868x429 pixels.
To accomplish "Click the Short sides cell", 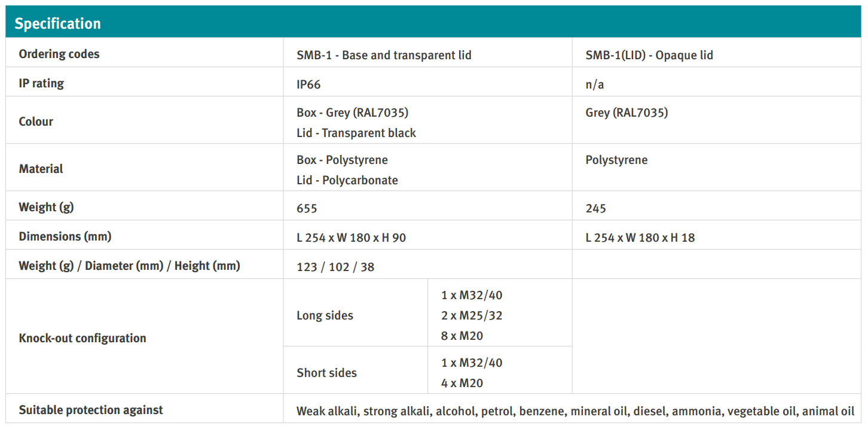I will [326, 373].
